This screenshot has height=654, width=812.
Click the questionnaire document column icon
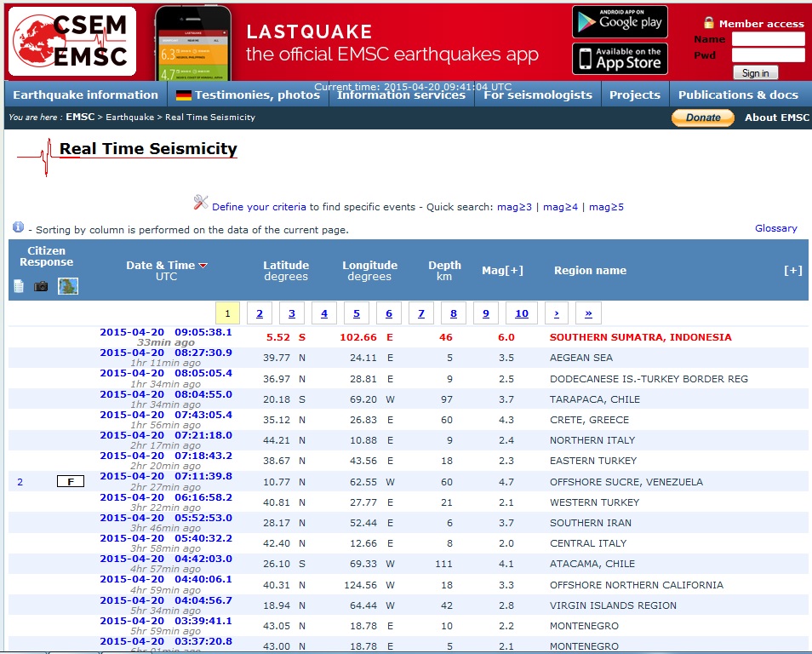click(19, 286)
